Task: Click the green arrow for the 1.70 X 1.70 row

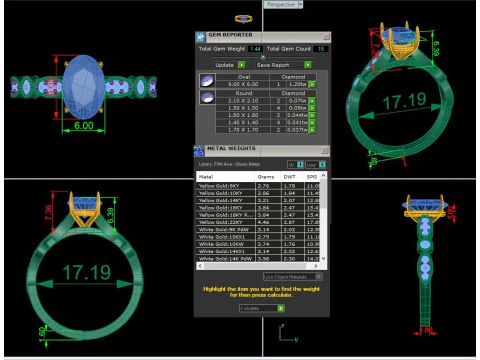Action: point(312,130)
